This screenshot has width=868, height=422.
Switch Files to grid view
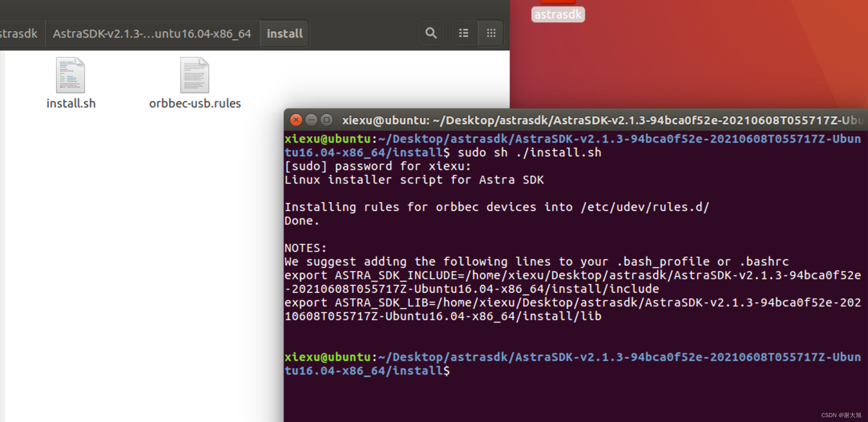point(491,33)
